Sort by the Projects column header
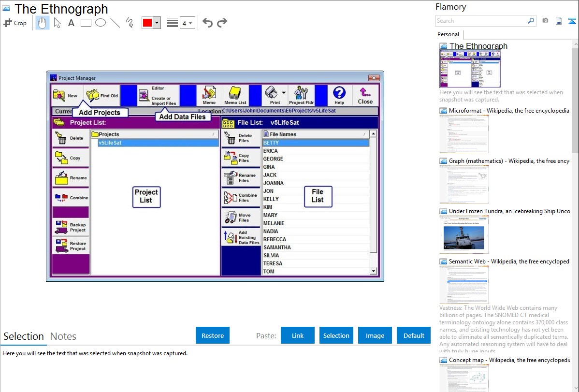The image size is (579, 392). (155, 134)
